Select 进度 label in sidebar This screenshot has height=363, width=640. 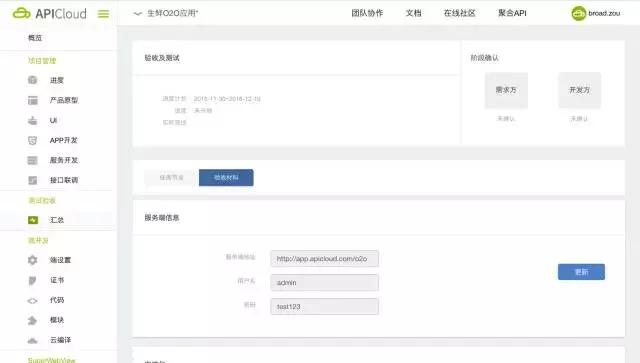coord(57,80)
